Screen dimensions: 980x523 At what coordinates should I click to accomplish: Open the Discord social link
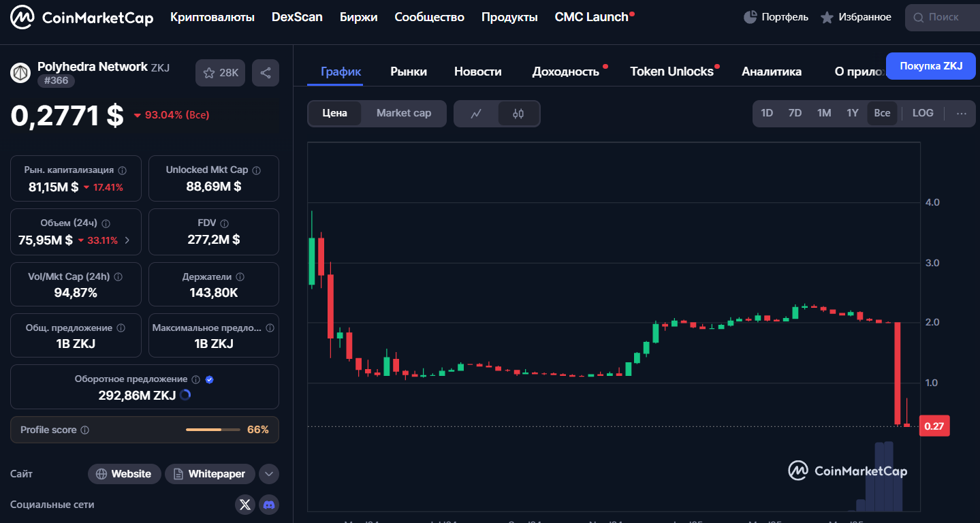[x=269, y=505]
